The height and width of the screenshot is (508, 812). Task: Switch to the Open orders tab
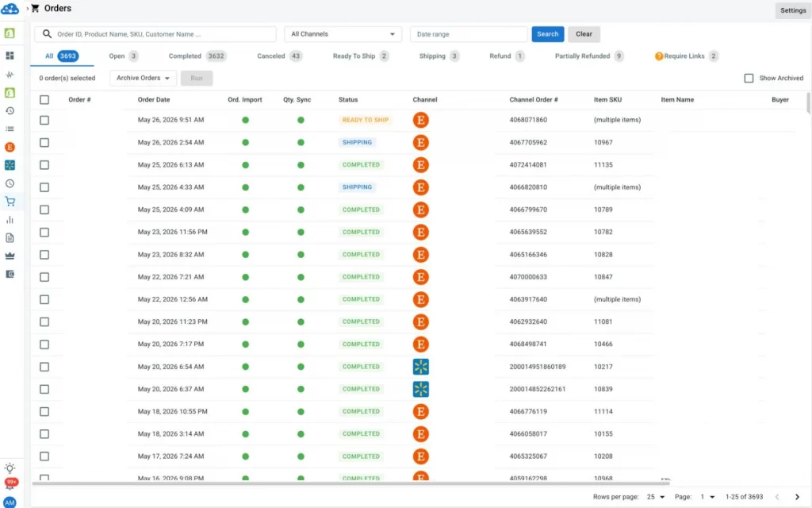coord(123,56)
